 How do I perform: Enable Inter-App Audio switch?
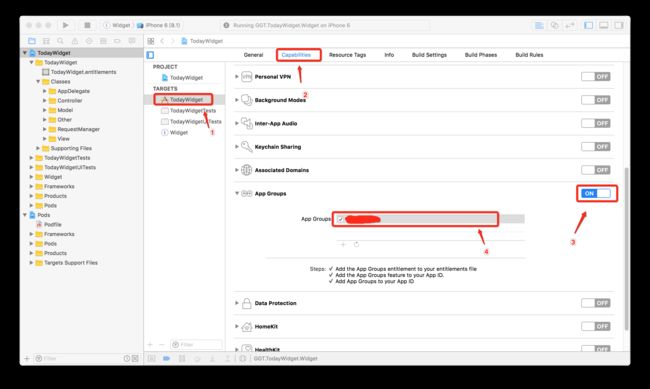(596, 123)
